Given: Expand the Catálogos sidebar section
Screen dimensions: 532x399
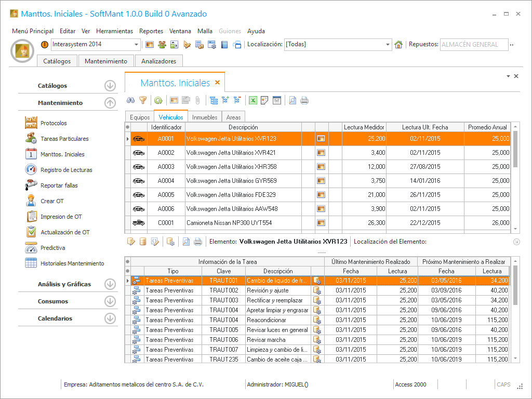Looking at the screenshot, I should (110, 86).
